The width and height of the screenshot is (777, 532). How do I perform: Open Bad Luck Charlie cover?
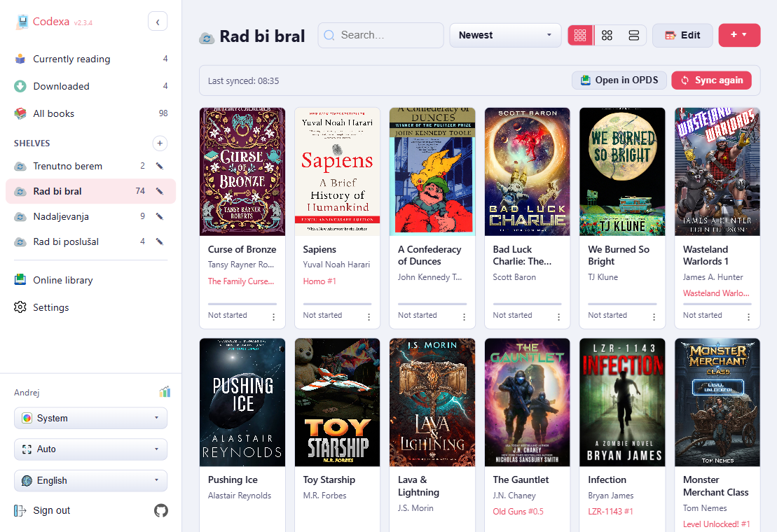coord(528,171)
